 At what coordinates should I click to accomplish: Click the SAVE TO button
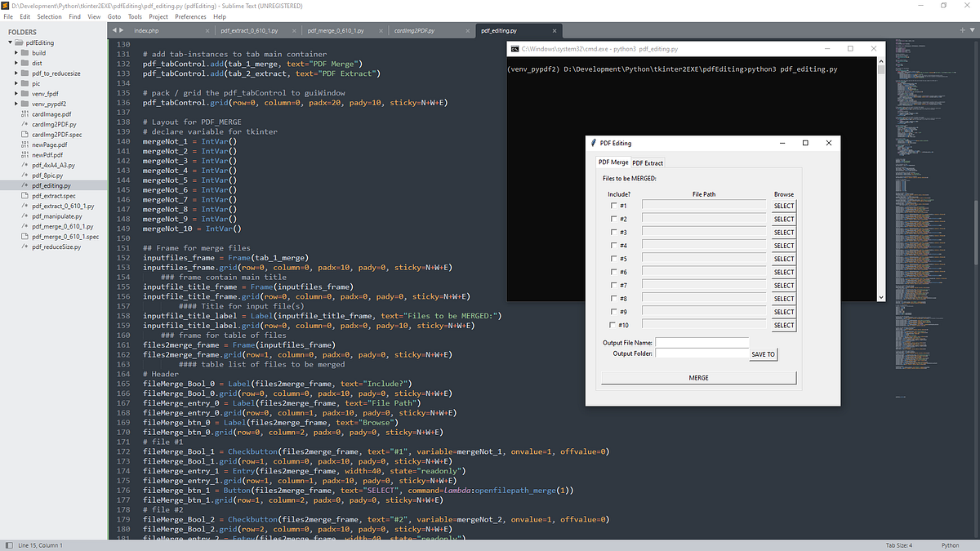[x=764, y=354]
